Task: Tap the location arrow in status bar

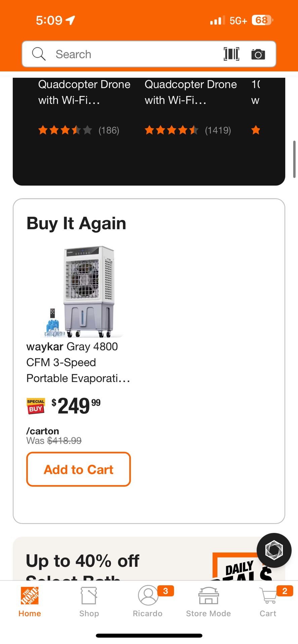Action: (70, 20)
